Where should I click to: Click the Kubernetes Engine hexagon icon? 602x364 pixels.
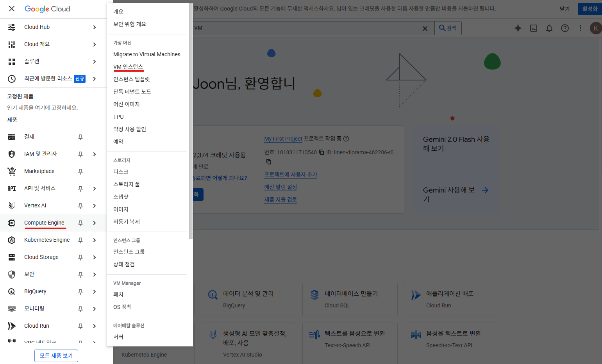(12, 240)
